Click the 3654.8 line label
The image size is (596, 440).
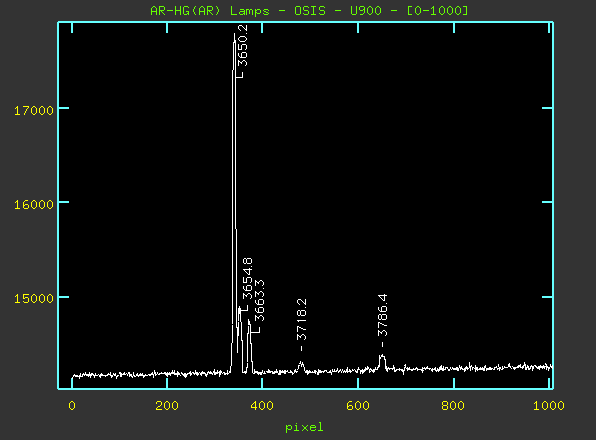[x=247, y=278]
